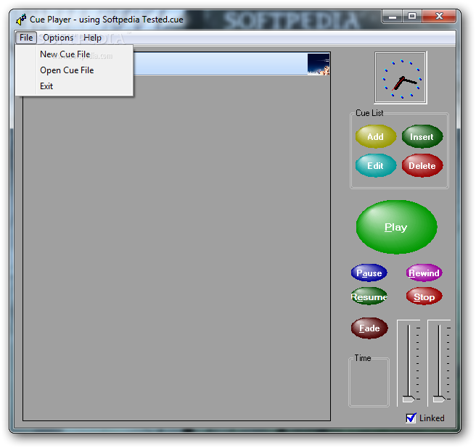
Task: Choose New Cue File from menu
Action: [x=74, y=54]
